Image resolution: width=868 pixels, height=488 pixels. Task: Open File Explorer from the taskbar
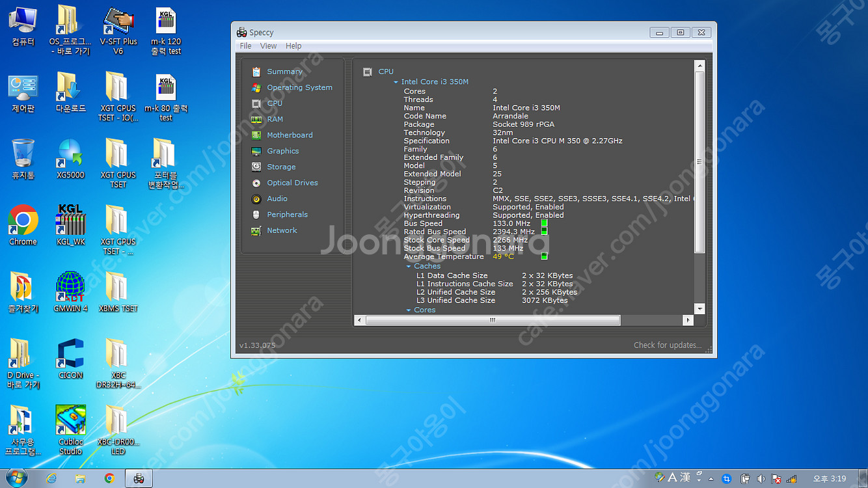pyautogui.click(x=80, y=479)
